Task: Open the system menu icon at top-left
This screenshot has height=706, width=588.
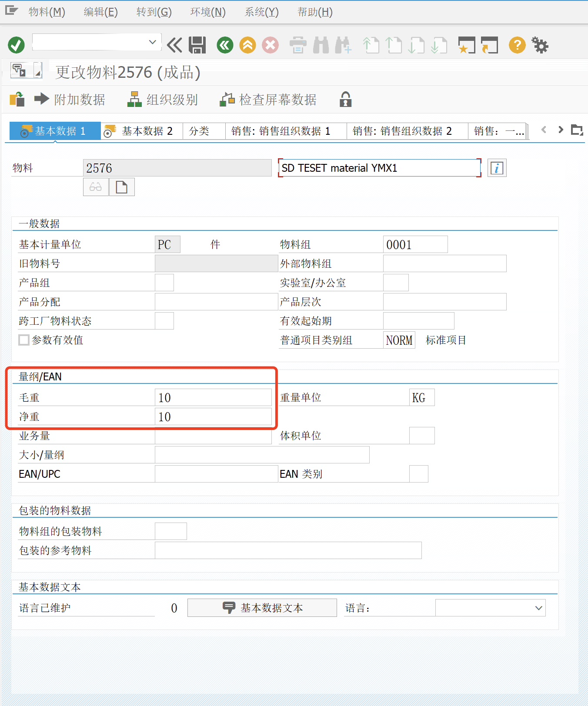Action: [11, 10]
